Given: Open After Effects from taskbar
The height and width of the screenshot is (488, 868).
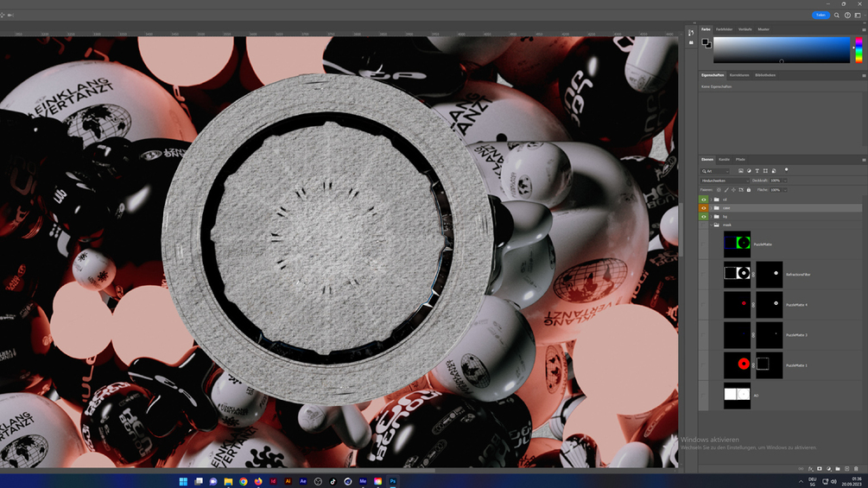Looking at the screenshot, I should click(303, 481).
